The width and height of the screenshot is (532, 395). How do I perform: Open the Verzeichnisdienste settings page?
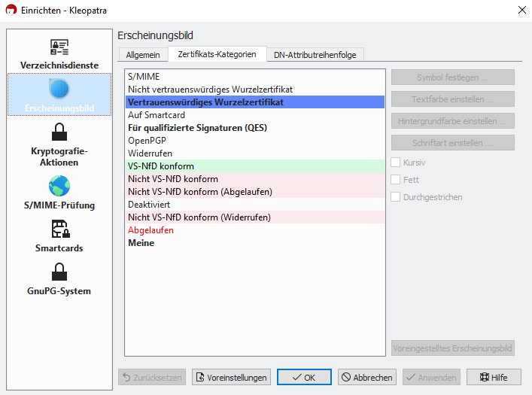point(59,54)
